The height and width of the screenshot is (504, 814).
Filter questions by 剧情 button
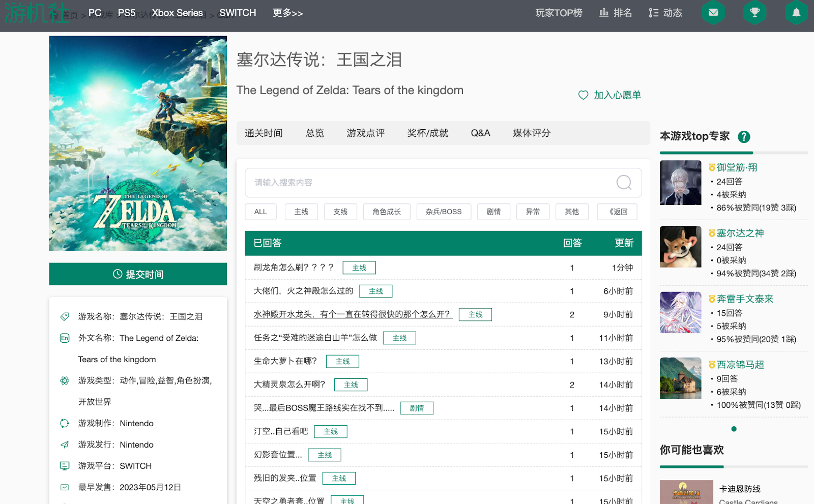[x=493, y=212]
